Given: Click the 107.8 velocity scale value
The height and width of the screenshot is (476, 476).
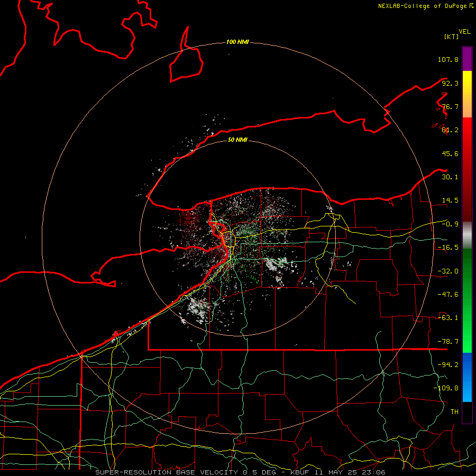Looking at the screenshot, I should pyautogui.click(x=448, y=59).
